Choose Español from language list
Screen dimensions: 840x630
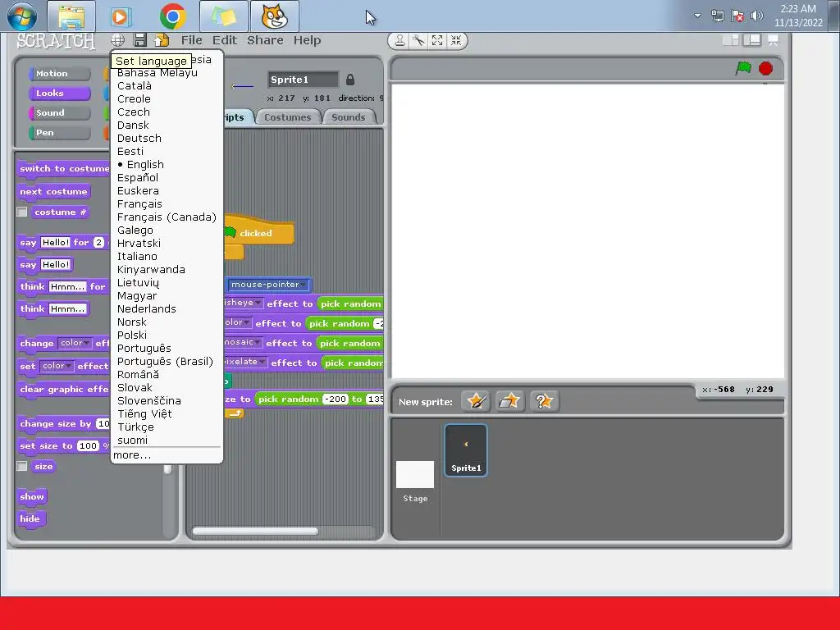[x=138, y=177]
